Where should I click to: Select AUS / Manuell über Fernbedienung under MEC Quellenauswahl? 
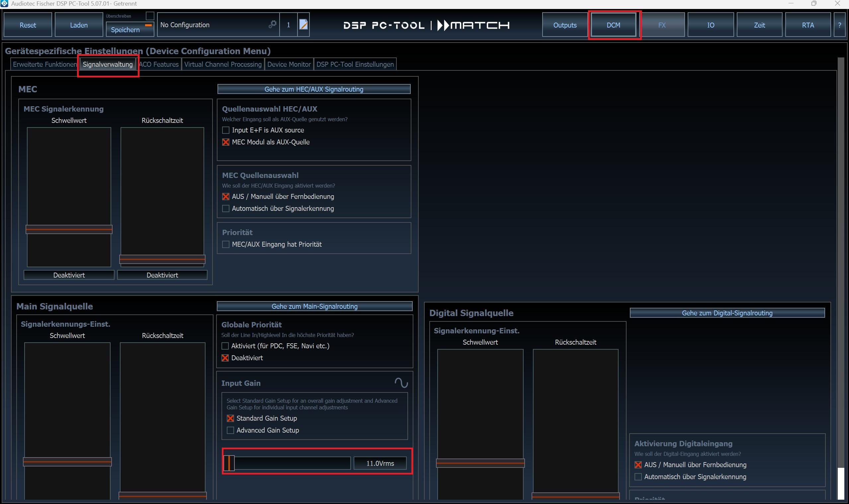(x=225, y=196)
